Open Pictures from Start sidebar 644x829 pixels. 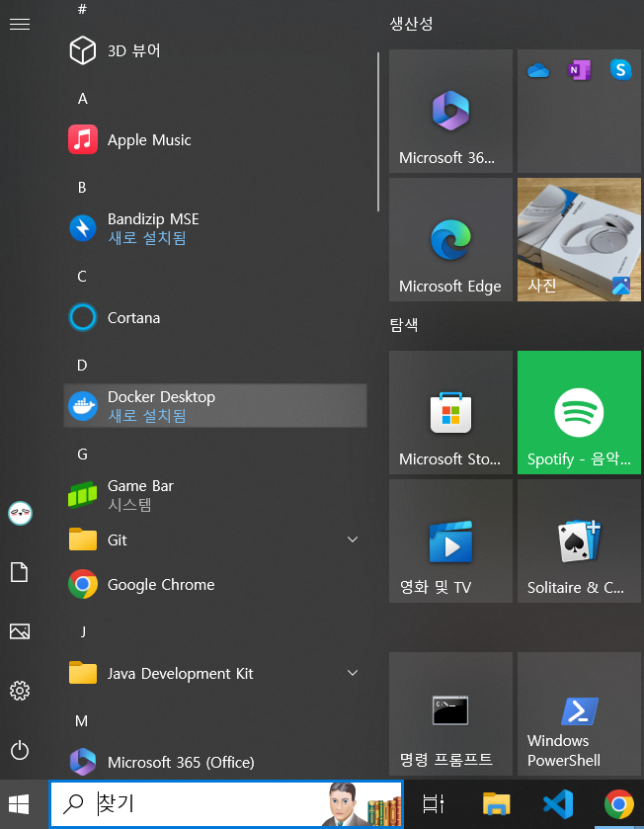pos(20,631)
